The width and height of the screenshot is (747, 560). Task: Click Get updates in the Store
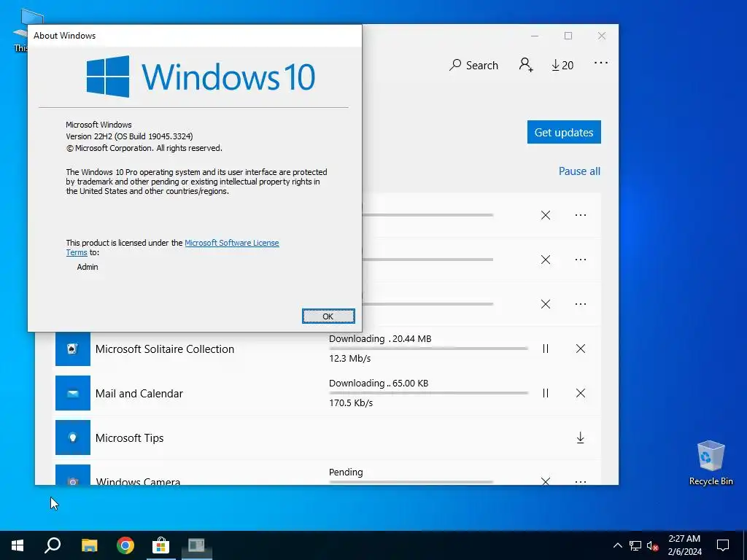[564, 132]
